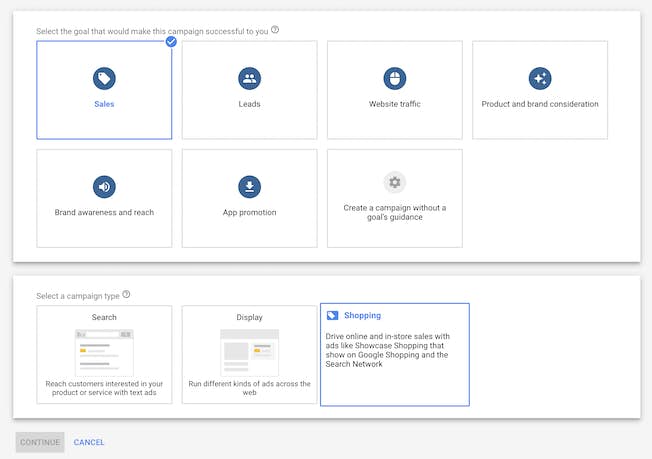
Task: Choose 'Brand awareness and reach' label
Action: (x=104, y=212)
